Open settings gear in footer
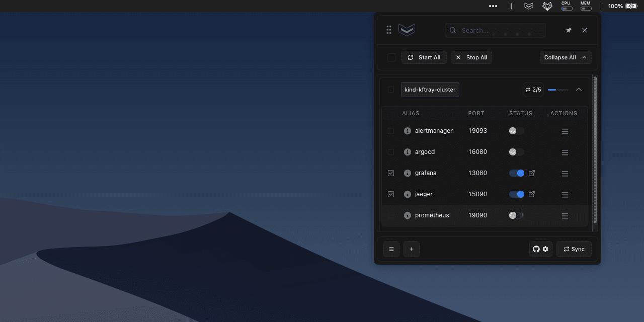 pos(545,249)
